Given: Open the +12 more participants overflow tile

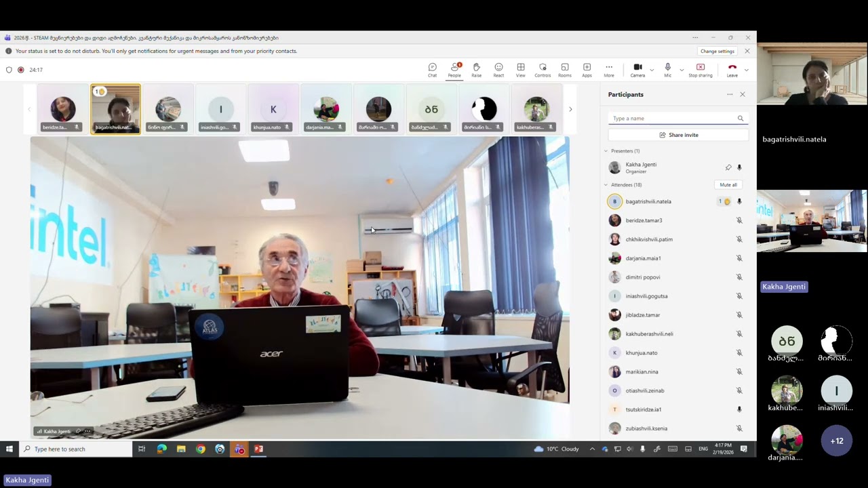Looking at the screenshot, I should coord(837,441).
